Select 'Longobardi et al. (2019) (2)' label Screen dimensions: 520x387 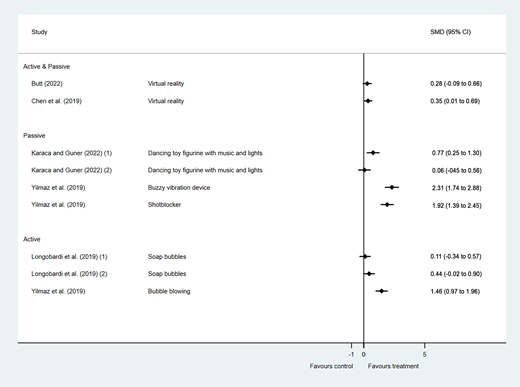click(x=69, y=274)
